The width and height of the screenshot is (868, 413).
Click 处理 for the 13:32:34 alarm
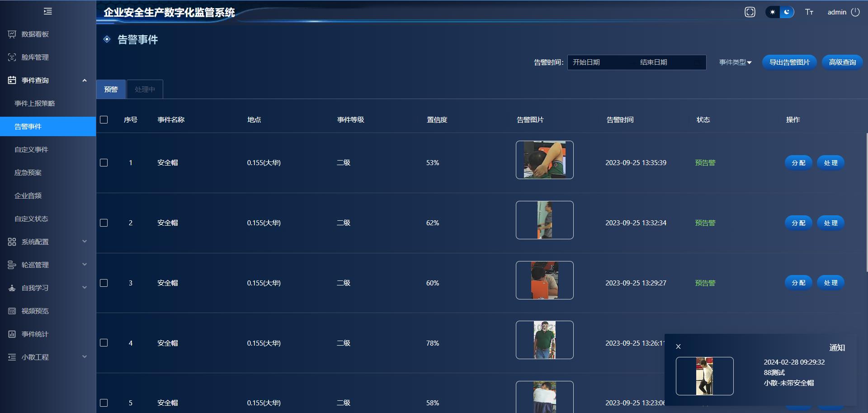(x=830, y=223)
